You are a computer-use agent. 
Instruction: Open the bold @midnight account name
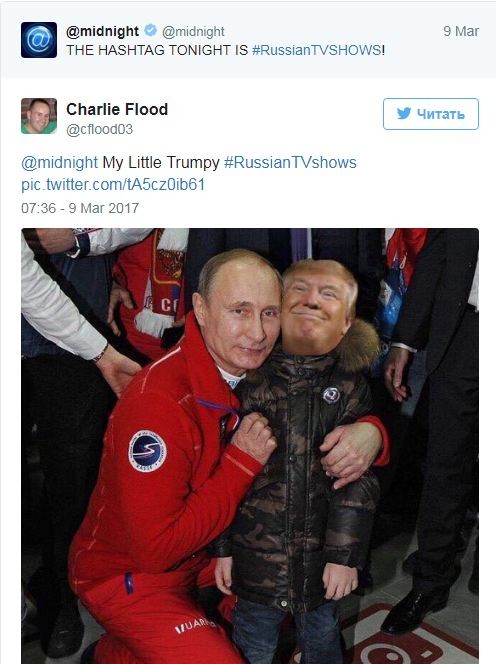[103, 31]
